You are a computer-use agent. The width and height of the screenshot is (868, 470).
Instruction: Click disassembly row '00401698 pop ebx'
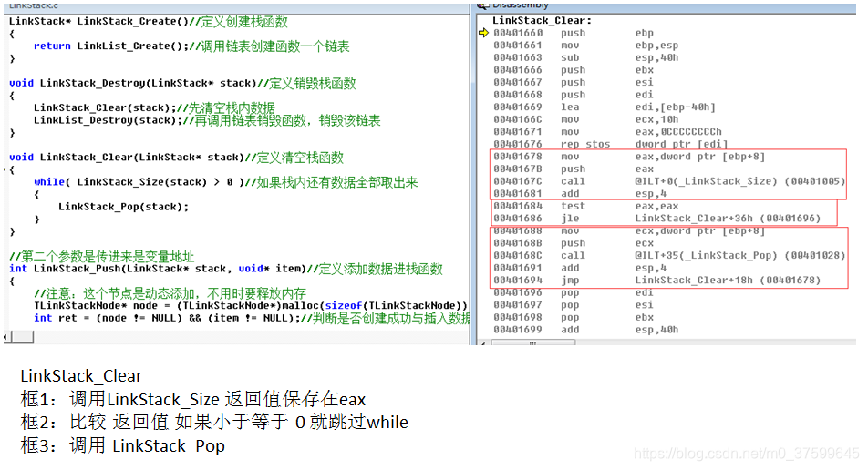click(573, 317)
